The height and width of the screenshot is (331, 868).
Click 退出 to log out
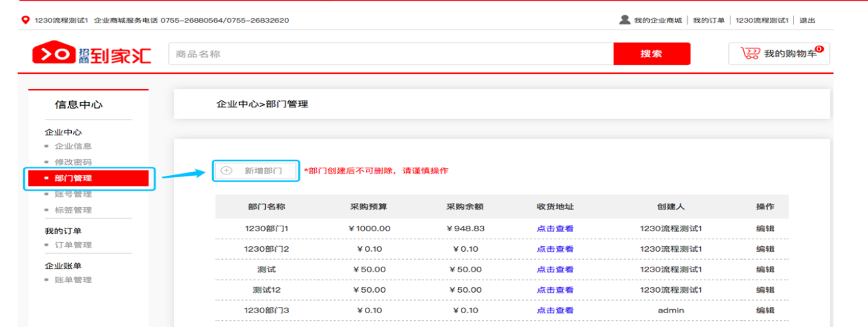808,21
